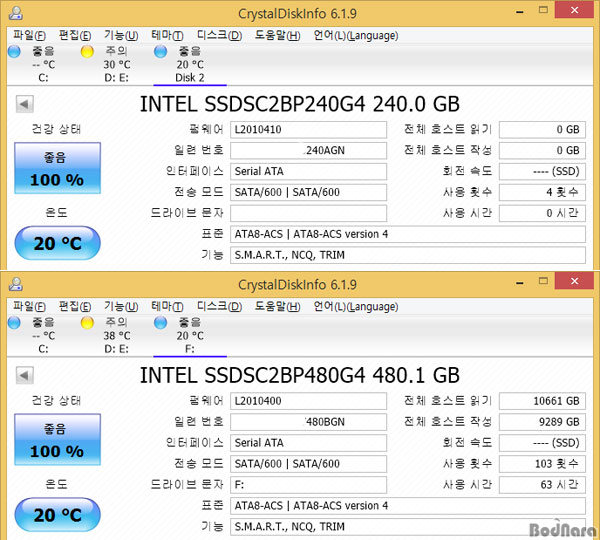Open 도움말(H) menu in the bottom window

click(x=277, y=307)
